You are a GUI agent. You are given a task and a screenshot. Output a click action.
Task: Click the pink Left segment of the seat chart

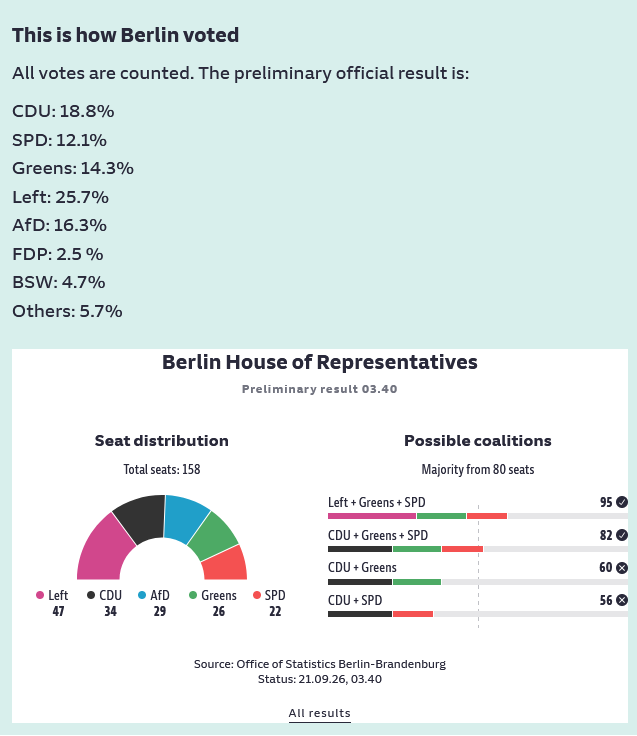click(x=102, y=552)
